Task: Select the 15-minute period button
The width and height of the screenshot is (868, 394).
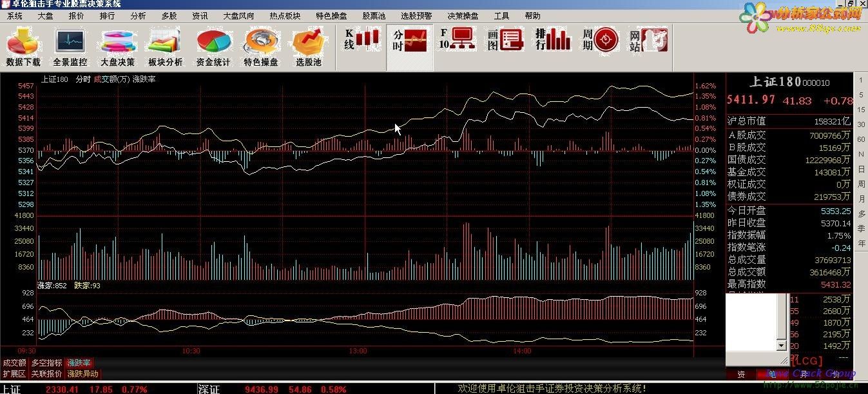Action: (x=861, y=110)
